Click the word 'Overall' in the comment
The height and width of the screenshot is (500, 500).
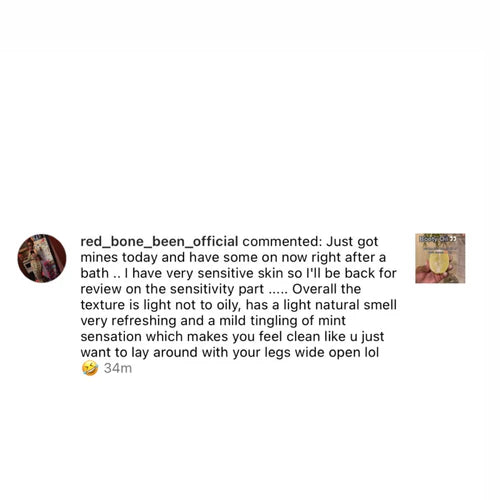(314, 289)
